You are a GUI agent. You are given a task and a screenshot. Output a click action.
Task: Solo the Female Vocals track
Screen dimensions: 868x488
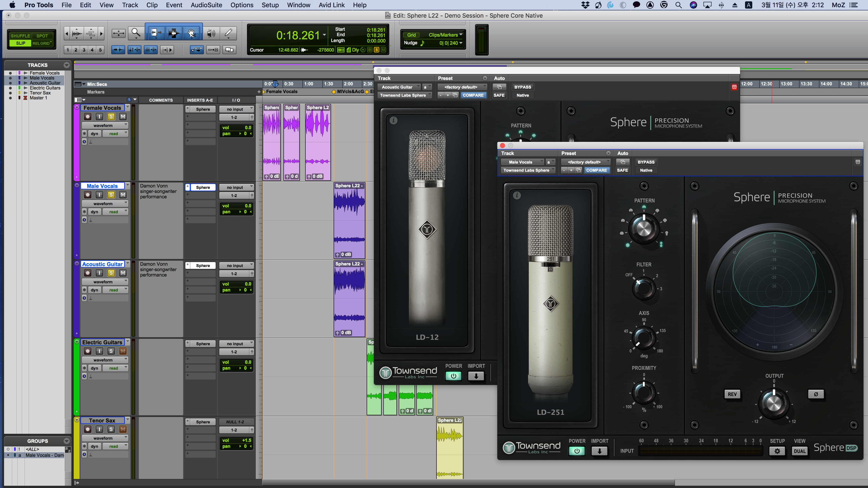pos(111,117)
